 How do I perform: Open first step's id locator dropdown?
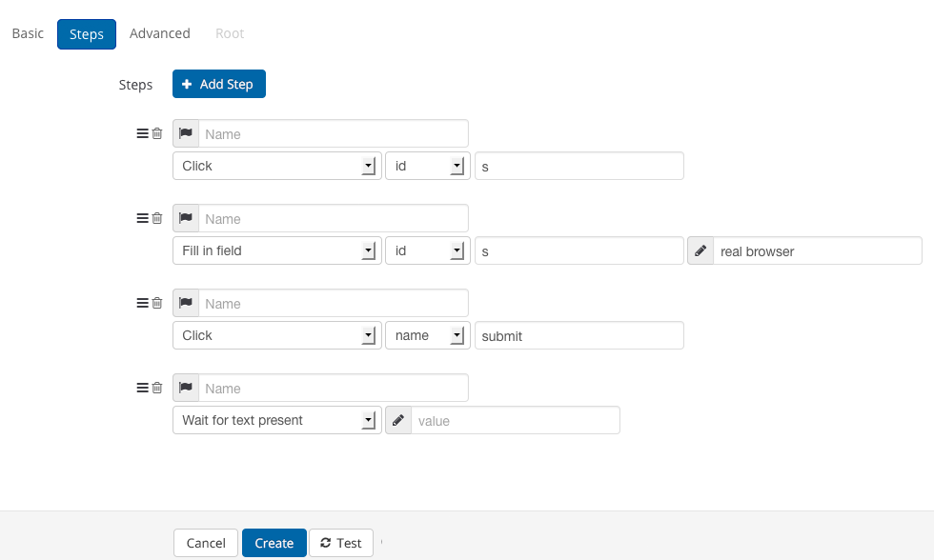pyautogui.click(x=428, y=166)
